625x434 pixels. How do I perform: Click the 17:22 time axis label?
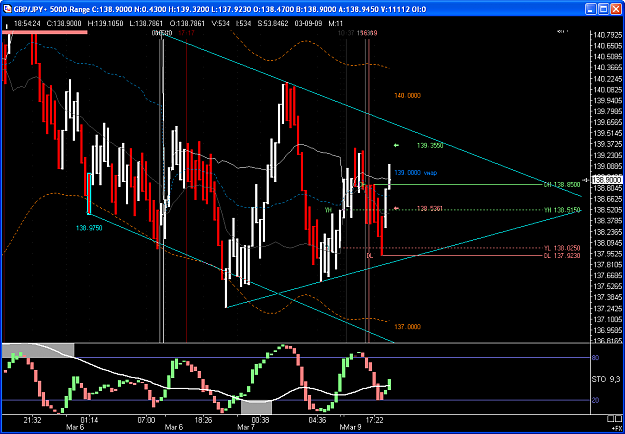tap(374, 420)
